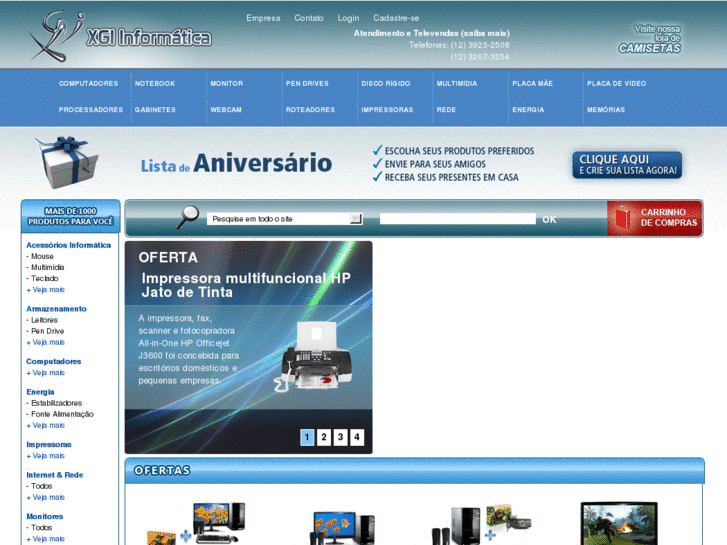
Task: Open the Roteadores category
Action: [310, 110]
